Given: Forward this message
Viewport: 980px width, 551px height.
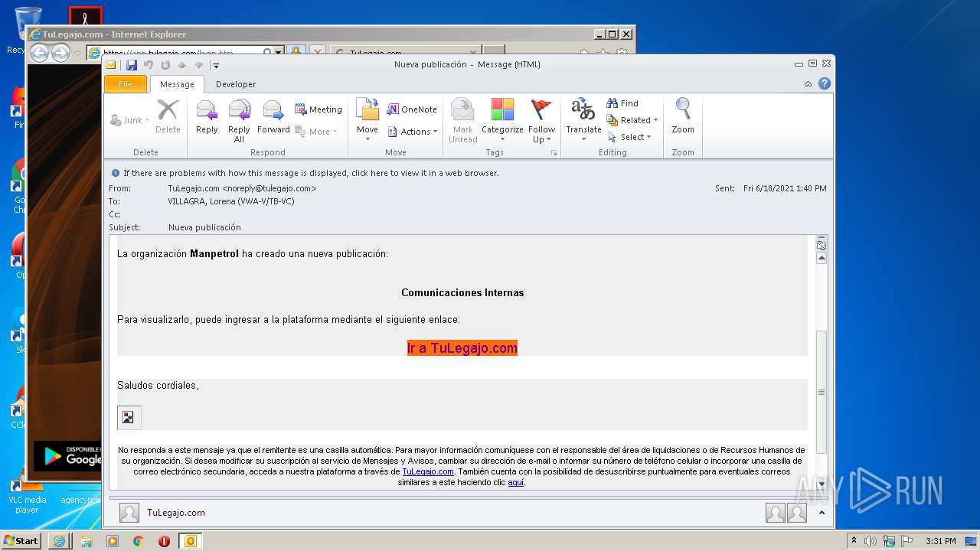Looking at the screenshot, I should coord(273,117).
